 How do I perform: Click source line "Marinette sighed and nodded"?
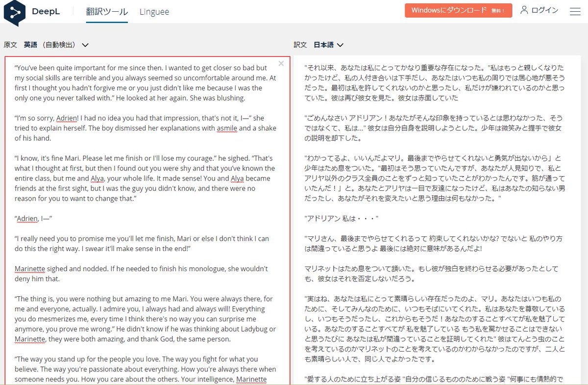(x=141, y=274)
